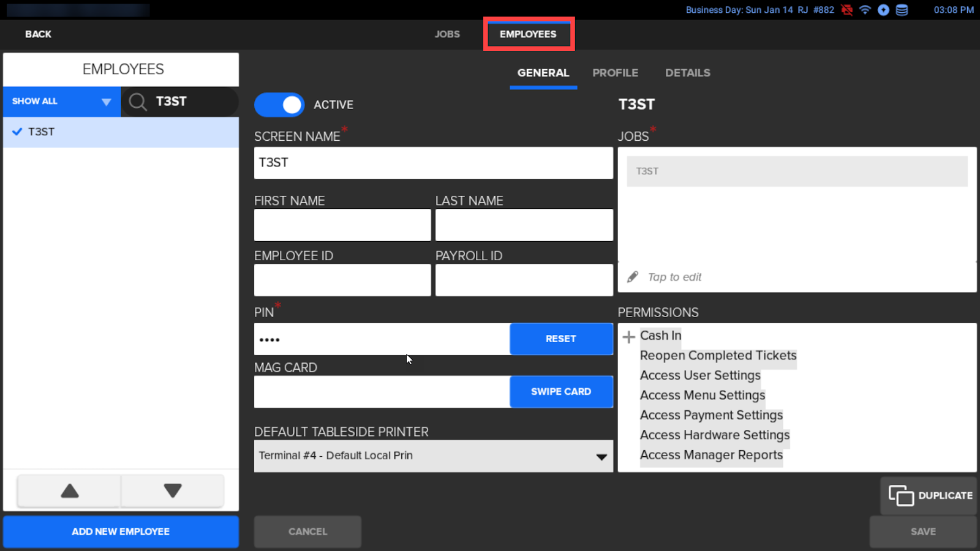Click the Swipe Card button

560,392
